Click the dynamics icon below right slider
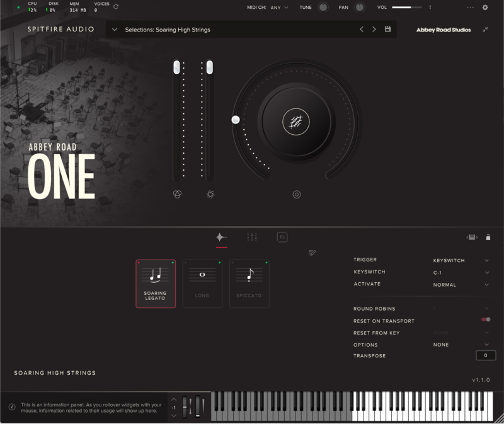Image resolution: width=504 pixels, height=424 pixels. [x=210, y=194]
